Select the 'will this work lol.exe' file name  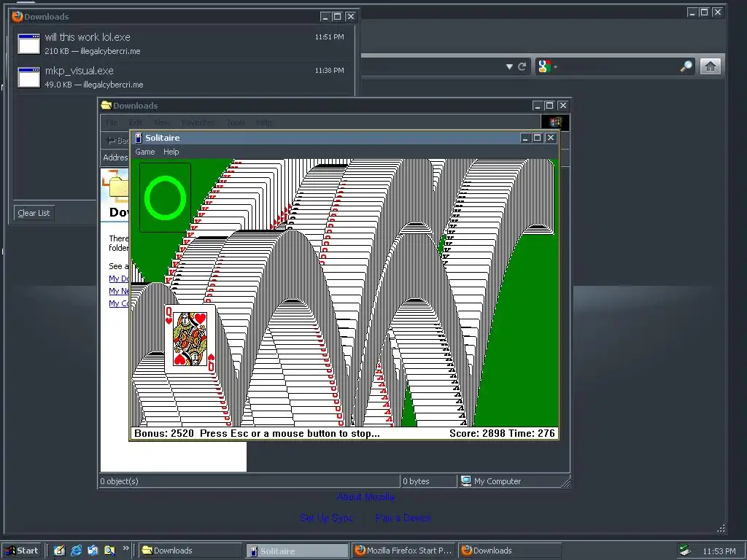pos(88,37)
